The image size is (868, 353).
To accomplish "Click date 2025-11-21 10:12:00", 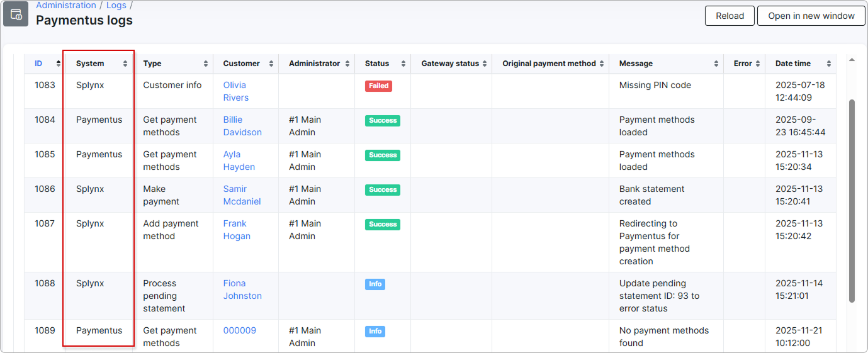I will [x=799, y=337].
